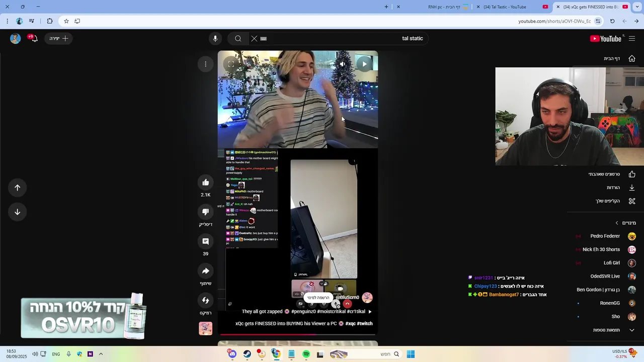Viewport: 644px width, 362px height.
Task: Open Ben Gordon channel in subscriptions
Action: [x=606, y=290]
